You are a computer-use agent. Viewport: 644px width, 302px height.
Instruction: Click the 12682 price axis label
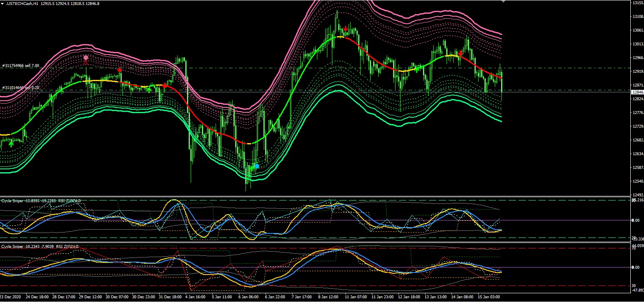[x=638, y=140]
